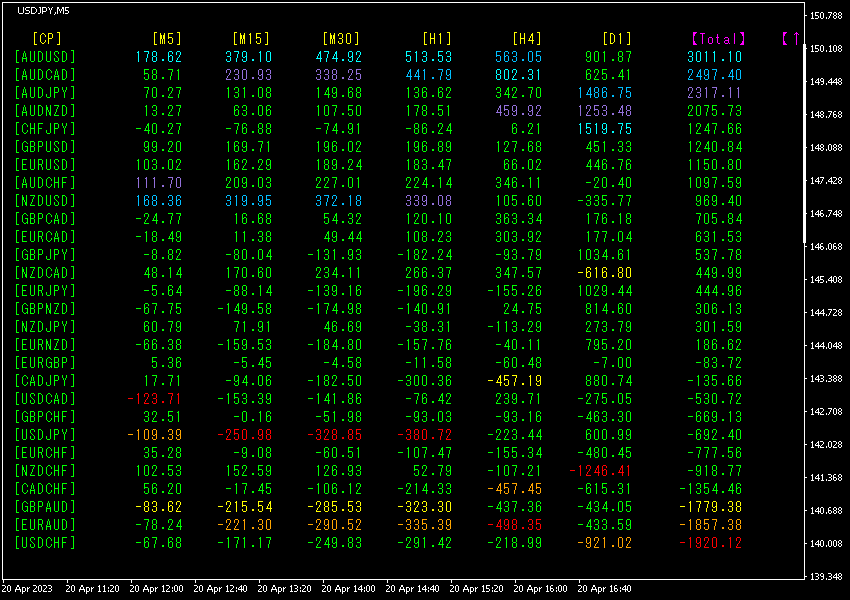Click AUDNZD H4 value 459.92
850x600 pixels.
(519, 111)
